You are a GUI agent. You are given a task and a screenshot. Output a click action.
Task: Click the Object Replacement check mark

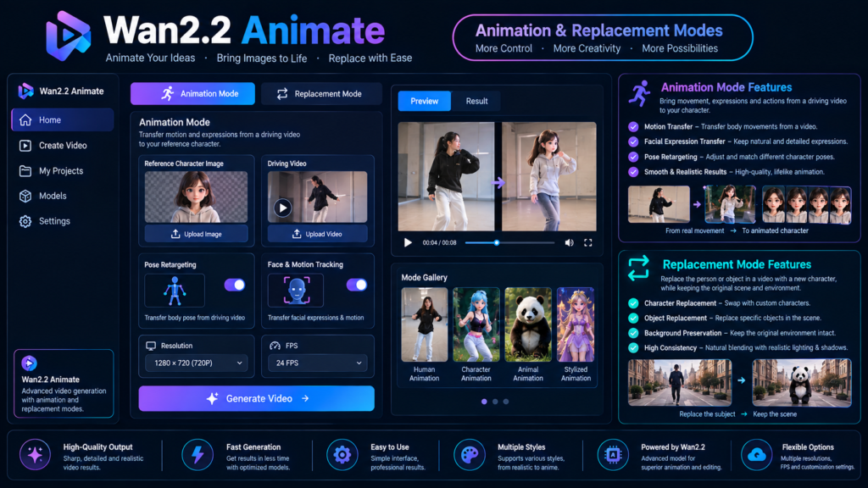click(x=633, y=319)
